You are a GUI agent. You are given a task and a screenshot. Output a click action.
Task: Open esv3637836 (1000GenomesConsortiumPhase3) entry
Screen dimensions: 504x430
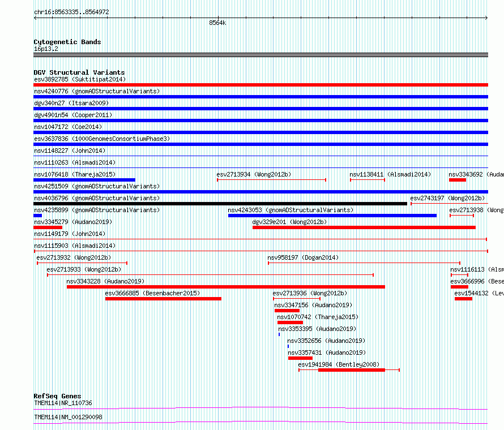click(102, 139)
